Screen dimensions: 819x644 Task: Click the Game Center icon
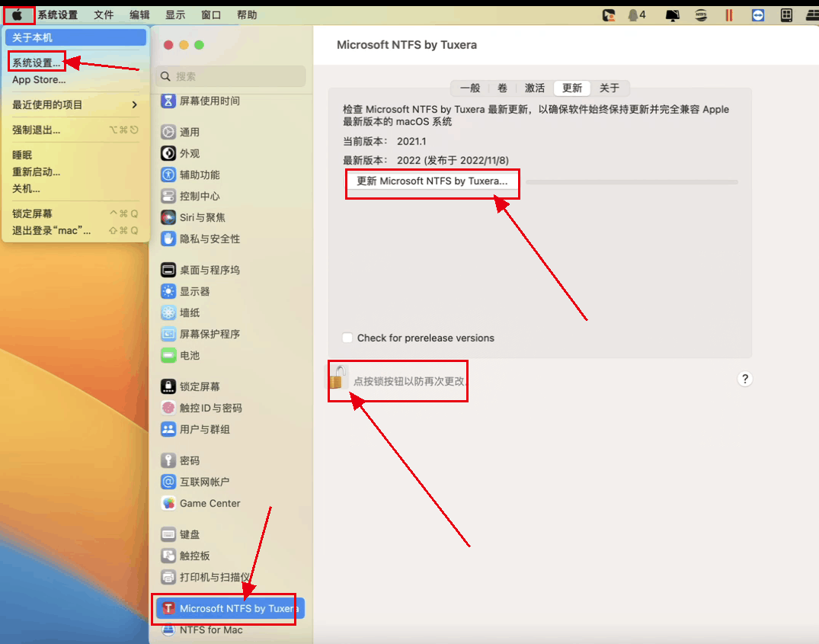tap(168, 503)
